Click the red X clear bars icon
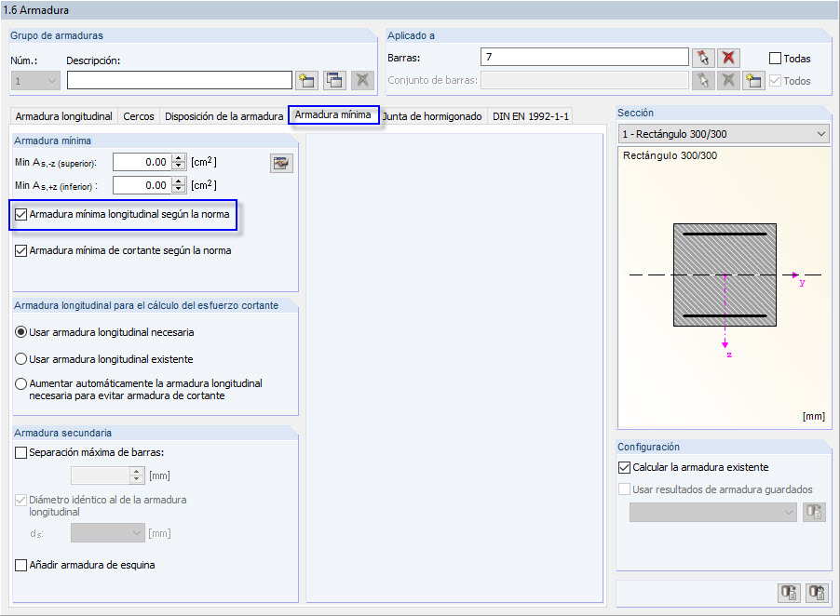Screen dimensions: 840x616 click(x=728, y=58)
